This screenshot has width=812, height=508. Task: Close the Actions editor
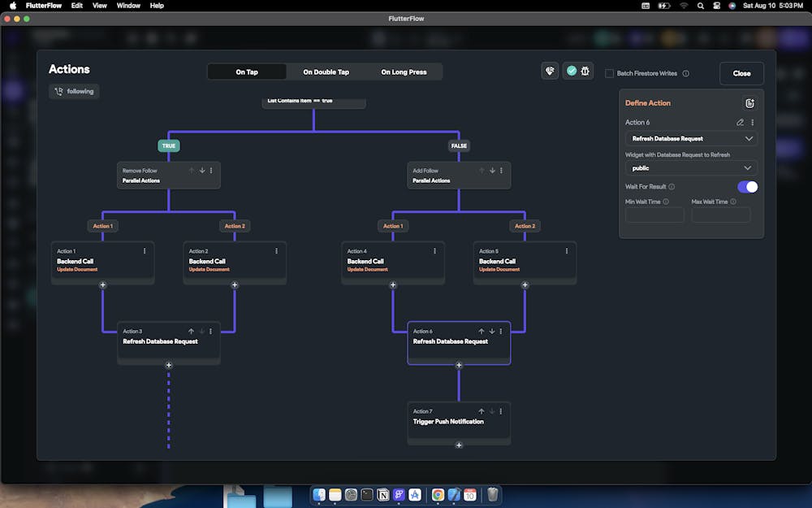click(x=741, y=74)
